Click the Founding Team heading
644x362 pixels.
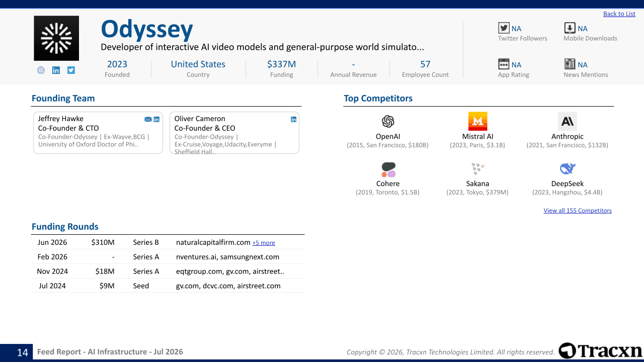pyautogui.click(x=63, y=99)
